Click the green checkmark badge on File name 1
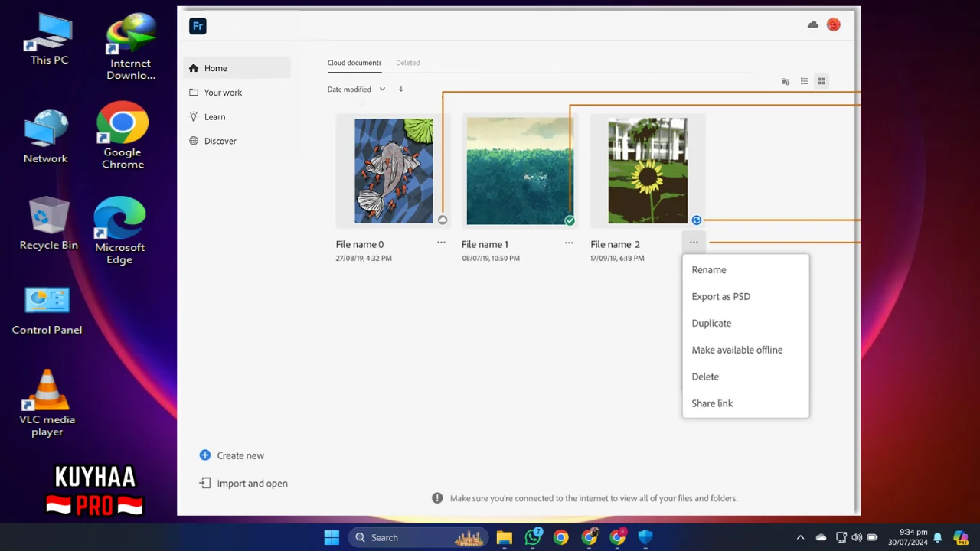Viewport: 980px width, 551px height. click(x=570, y=220)
